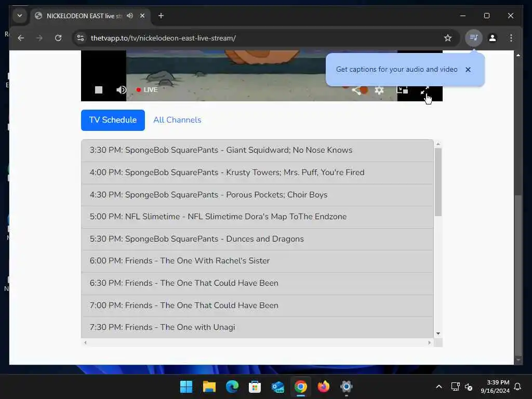
Task: Open video player settings gear
Action: 379,90
